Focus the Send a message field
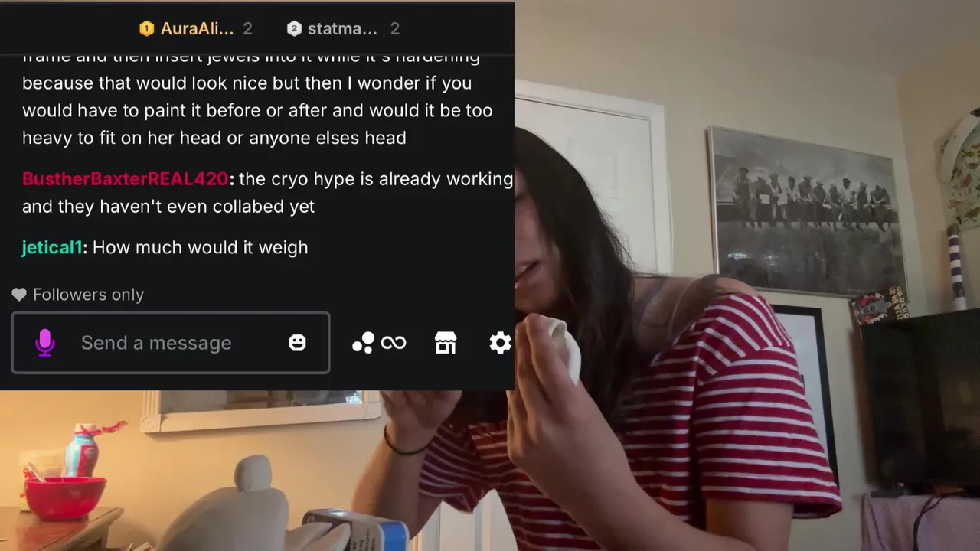This screenshot has width=980, height=551. [x=171, y=343]
